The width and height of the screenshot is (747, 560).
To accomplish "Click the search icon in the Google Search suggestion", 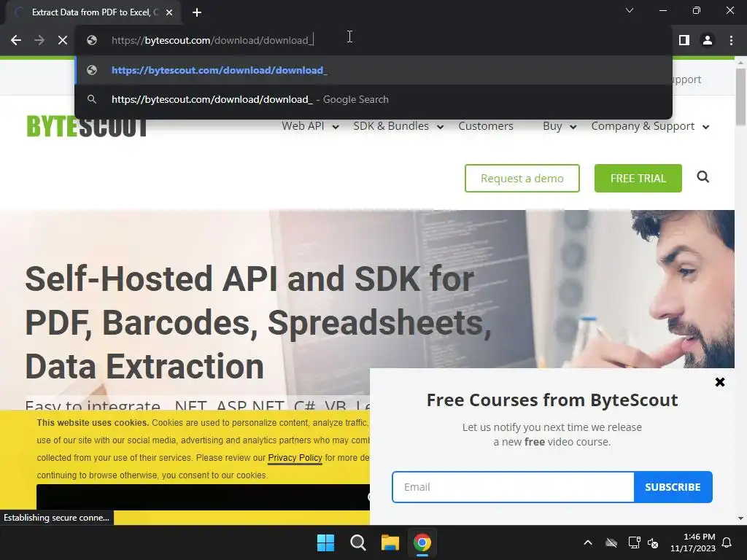I will click(x=92, y=99).
